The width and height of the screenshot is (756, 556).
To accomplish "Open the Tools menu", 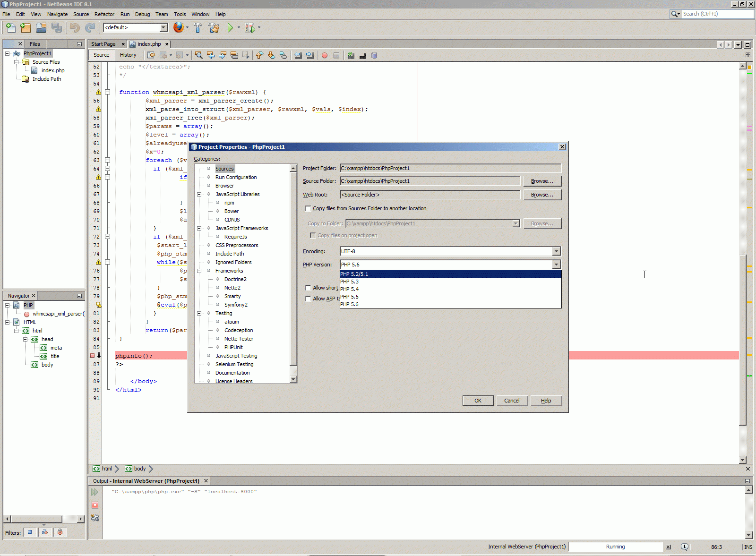I will 180,14.
